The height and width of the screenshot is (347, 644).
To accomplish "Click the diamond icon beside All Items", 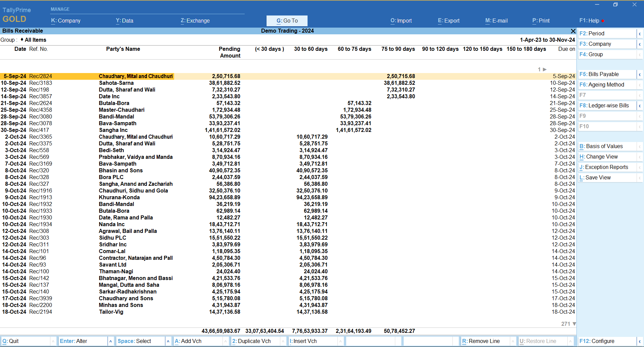I will [x=22, y=40].
